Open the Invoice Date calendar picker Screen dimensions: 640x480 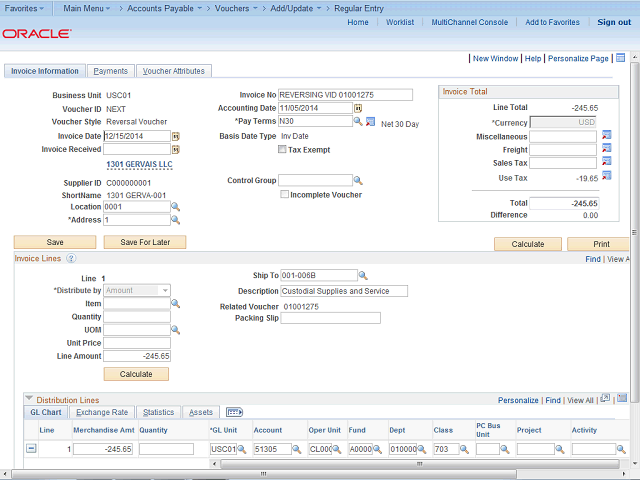(x=176, y=136)
